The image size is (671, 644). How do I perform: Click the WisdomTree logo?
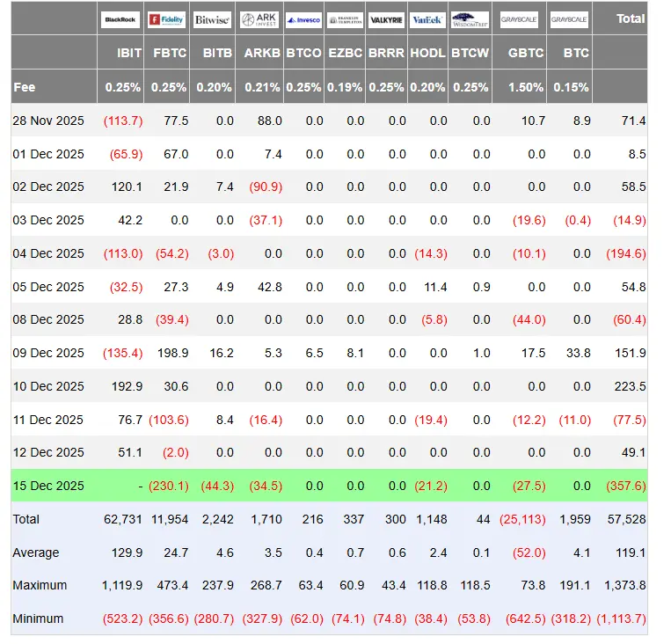pos(470,19)
